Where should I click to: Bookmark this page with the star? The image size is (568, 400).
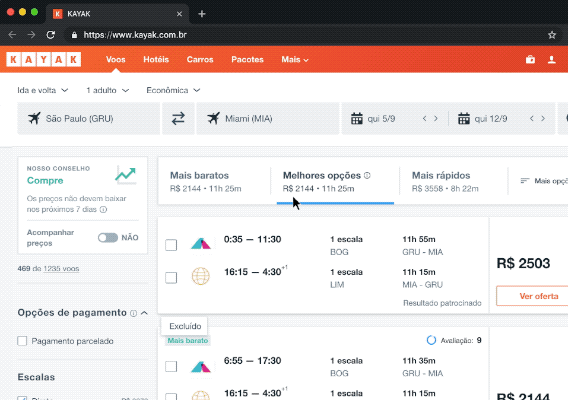click(552, 35)
